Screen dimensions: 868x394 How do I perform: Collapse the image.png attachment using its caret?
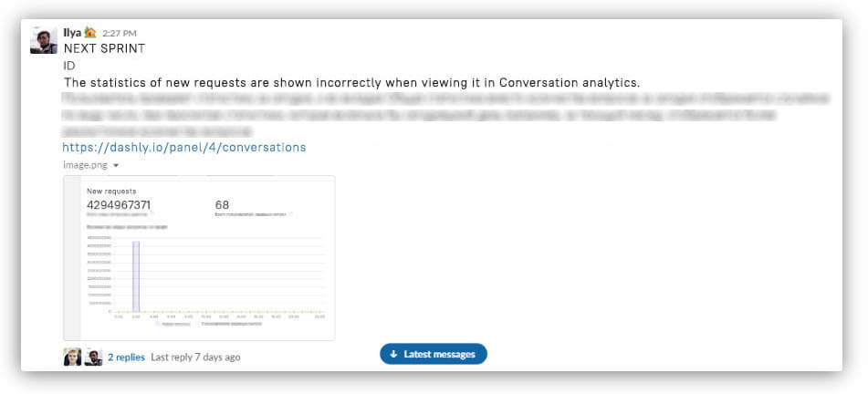pyautogui.click(x=116, y=165)
